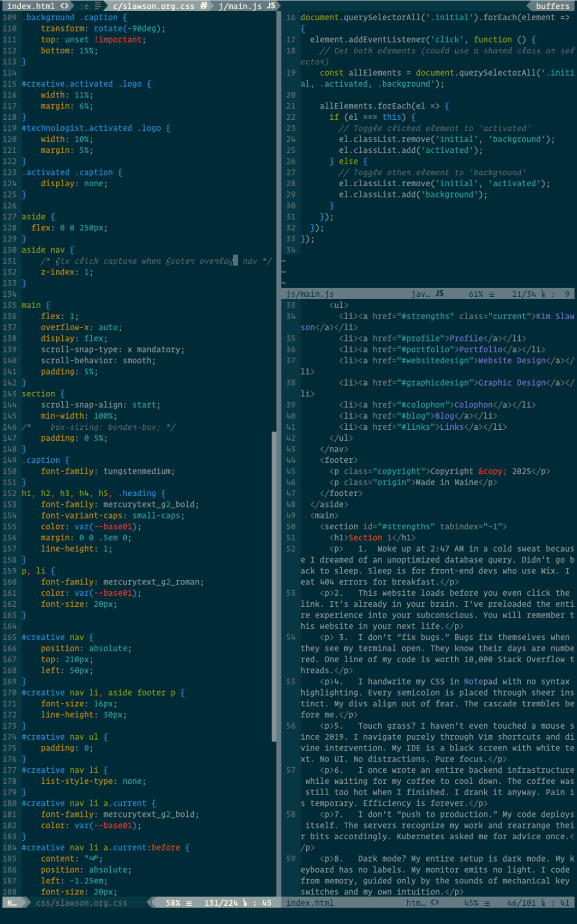Click the 'left: -1.25em;' line
Image resolution: width=577 pixels, height=924 pixels.
coord(74,881)
